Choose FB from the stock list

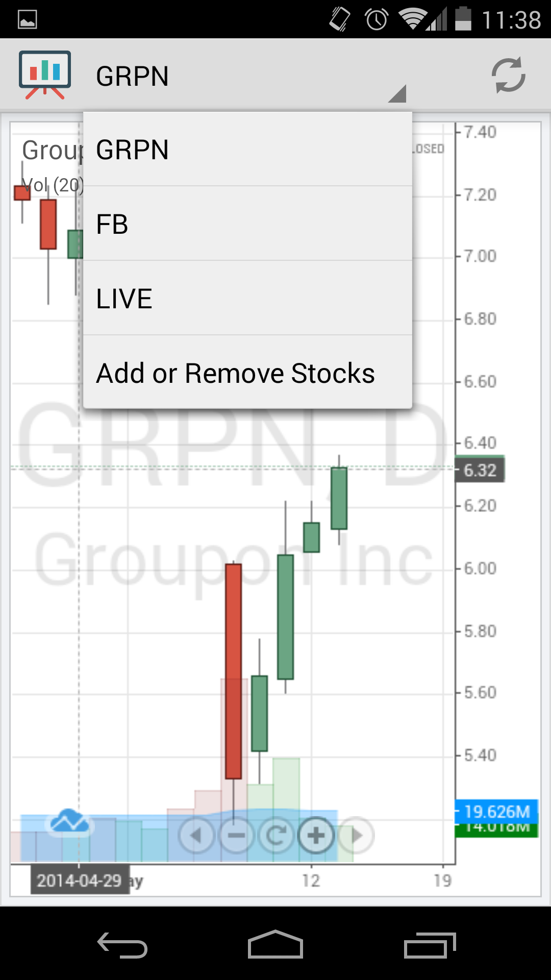[x=247, y=224]
